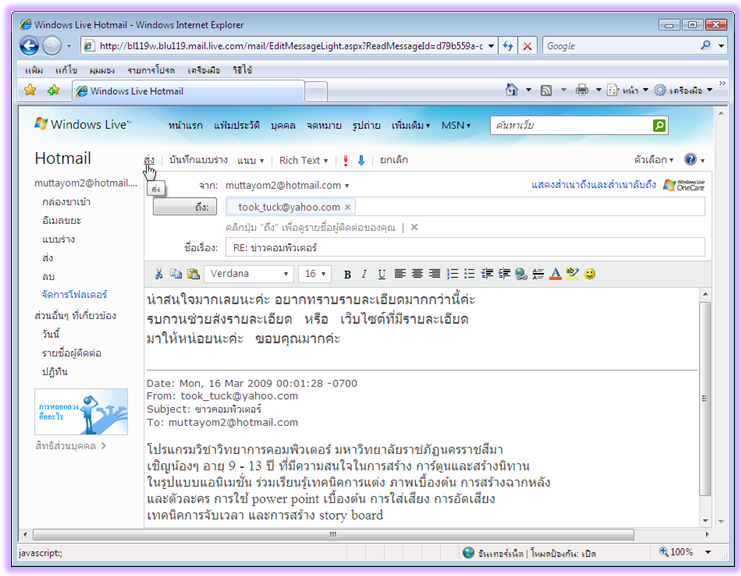Open the font color picker

tap(555, 274)
